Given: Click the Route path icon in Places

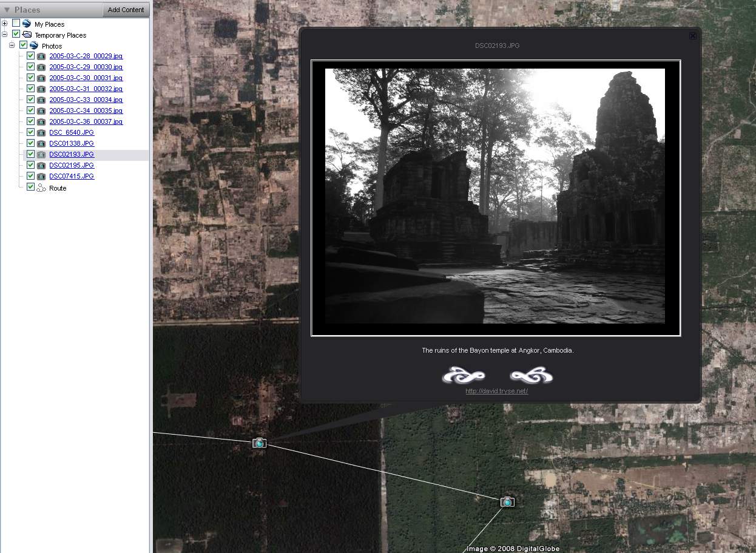Looking at the screenshot, I should (x=41, y=188).
